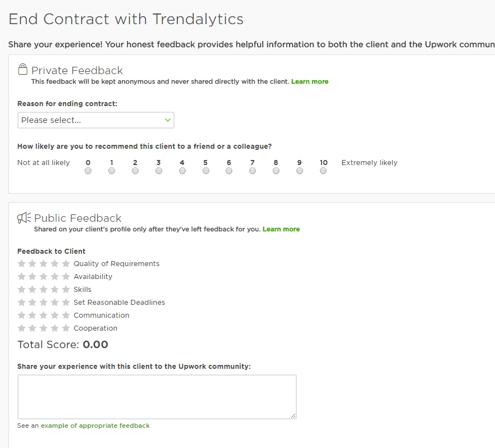This screenshot has height=448, width=495.
Task: Click the Private Feedback lock icon
Action: [22, 69]
